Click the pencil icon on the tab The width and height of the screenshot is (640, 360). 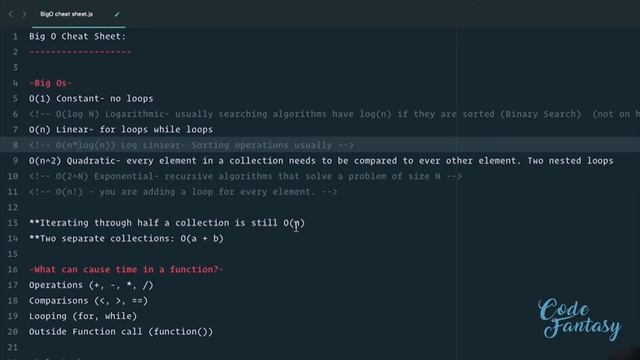(x=117, y=14)
